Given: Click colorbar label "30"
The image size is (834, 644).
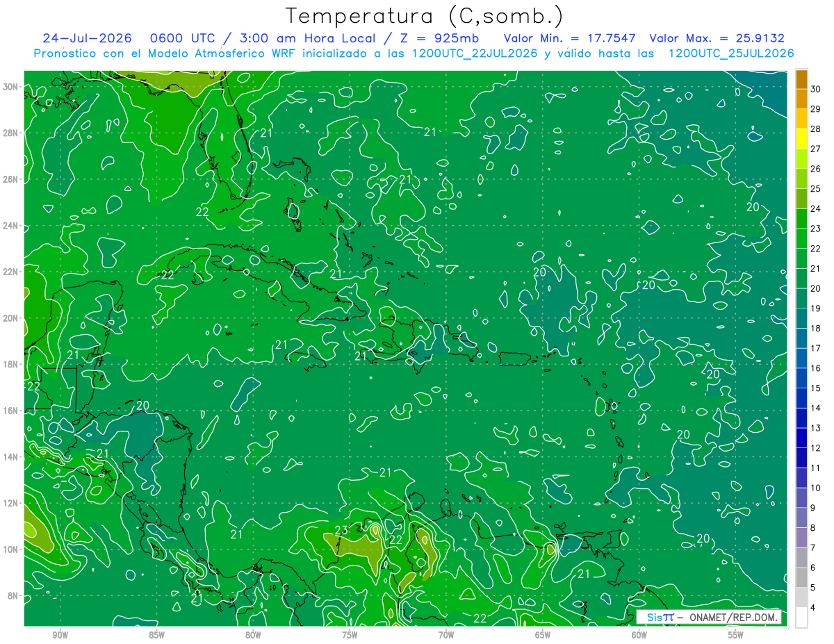Looking at the screenshot, I should (x=816, y=89).
